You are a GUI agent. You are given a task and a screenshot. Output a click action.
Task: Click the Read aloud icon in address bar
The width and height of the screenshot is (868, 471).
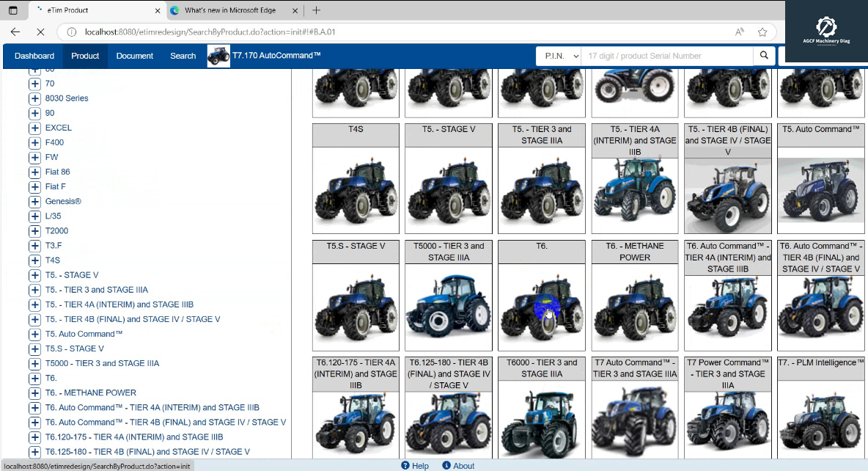741,32
